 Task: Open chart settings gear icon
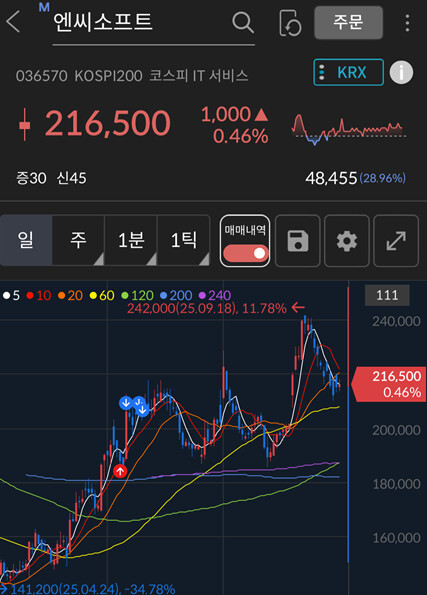click(347, 241)
